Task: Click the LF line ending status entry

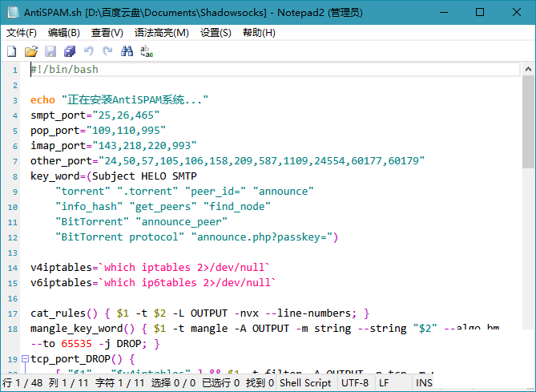Action: pos(385,382)
